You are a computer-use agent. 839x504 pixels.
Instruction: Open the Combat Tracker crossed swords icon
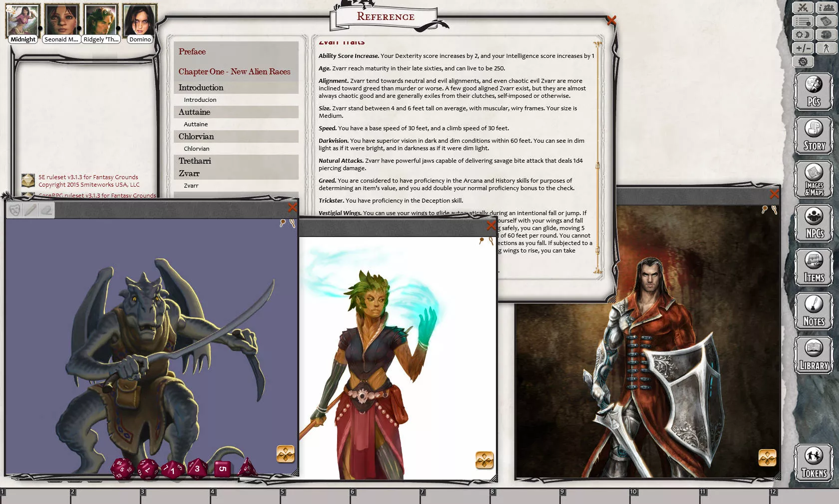point(803,7)
